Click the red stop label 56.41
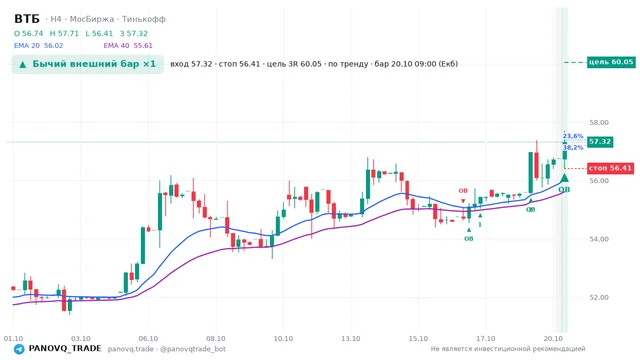 (x=611, y=168)
